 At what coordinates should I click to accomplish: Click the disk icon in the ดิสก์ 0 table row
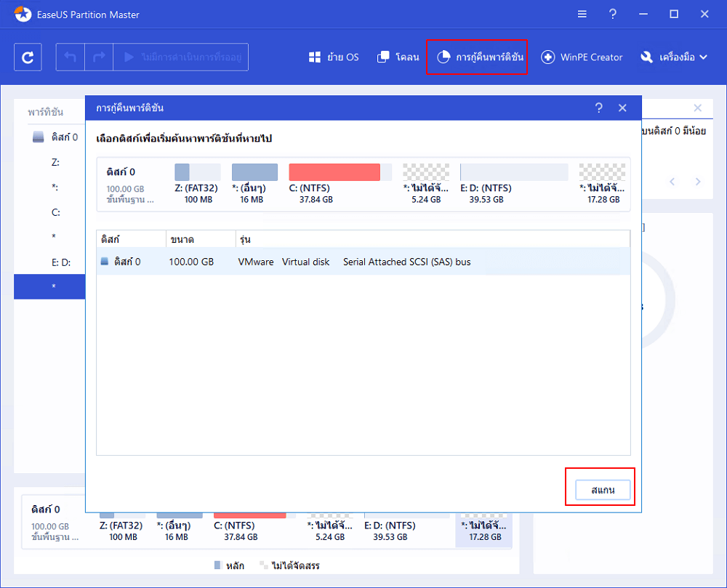coord(104,262)
